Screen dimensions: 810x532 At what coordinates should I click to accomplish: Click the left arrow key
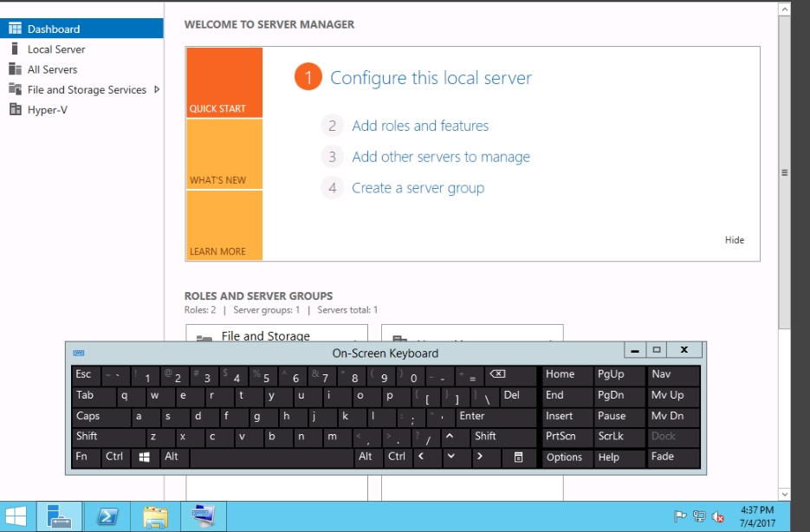click(x=428, y=457)
